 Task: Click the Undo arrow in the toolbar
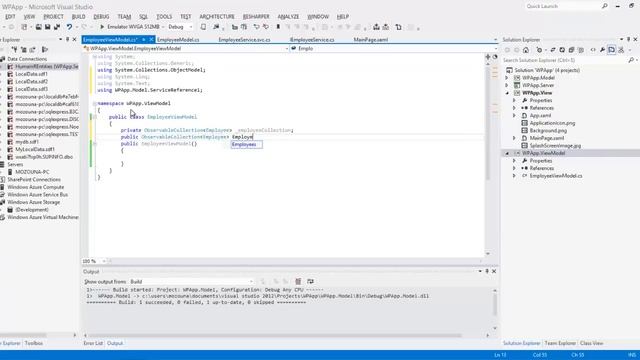point(69,27)
